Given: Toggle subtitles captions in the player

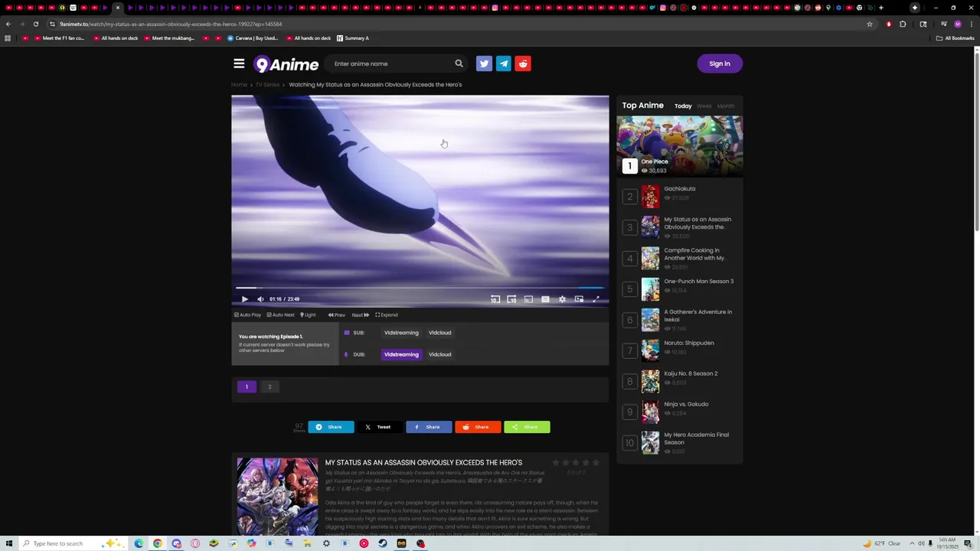Looking at the screenshot, I should pos(545,299).
